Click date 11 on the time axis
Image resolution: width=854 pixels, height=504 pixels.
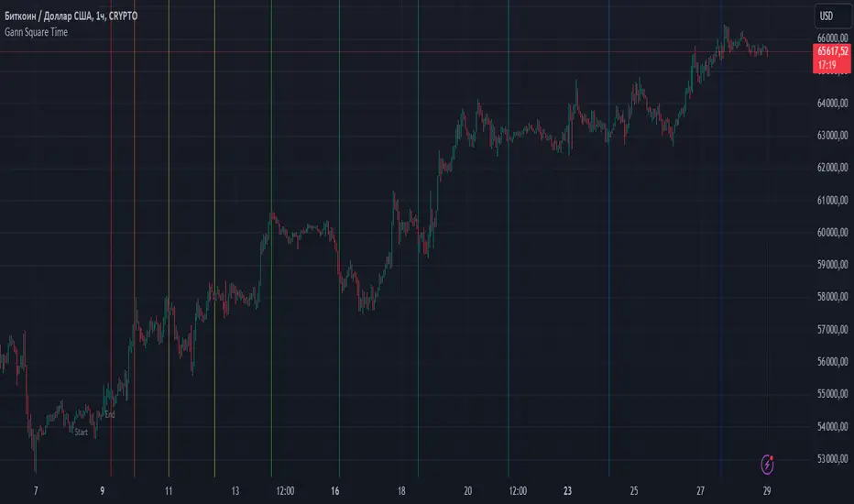[x=169, y=490]
